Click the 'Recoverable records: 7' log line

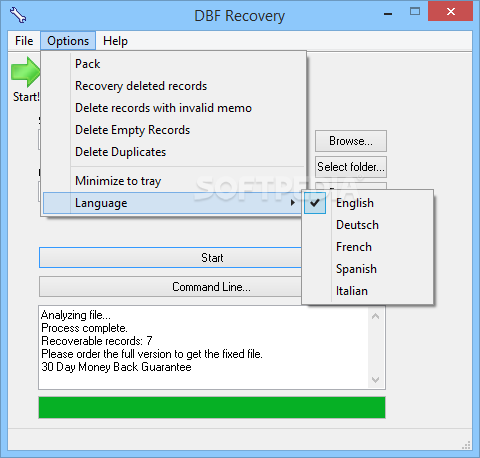tap(97, 341)
